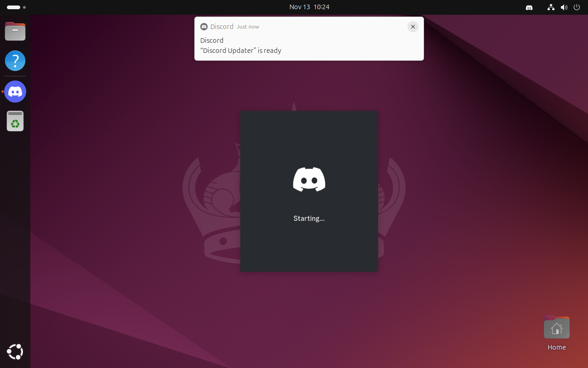This screenshot has width=588, height=368.
Task: Click the Discord tray icon in top bar
Action: pyautogui.click(x=529, y=7)
